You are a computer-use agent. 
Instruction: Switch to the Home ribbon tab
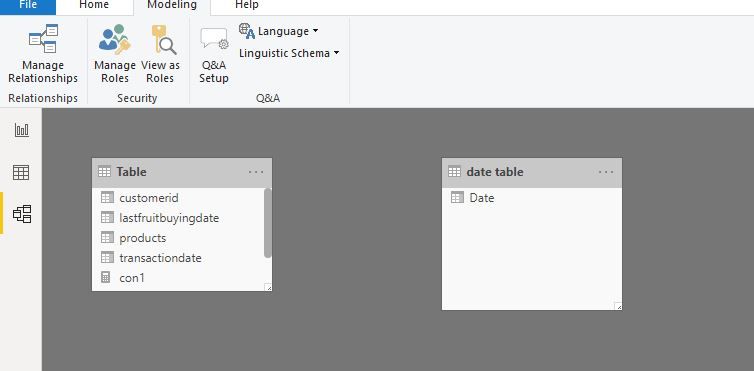[x=94, y=5]
